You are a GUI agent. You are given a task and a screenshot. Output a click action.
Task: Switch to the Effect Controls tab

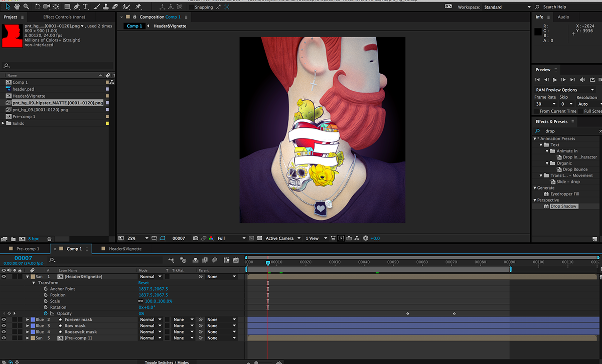[x=64, y=17]
